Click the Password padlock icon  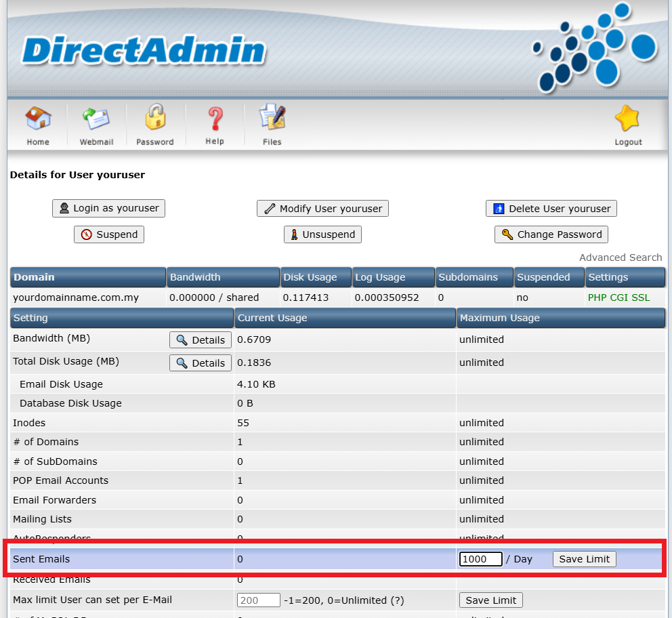[155, 117]
